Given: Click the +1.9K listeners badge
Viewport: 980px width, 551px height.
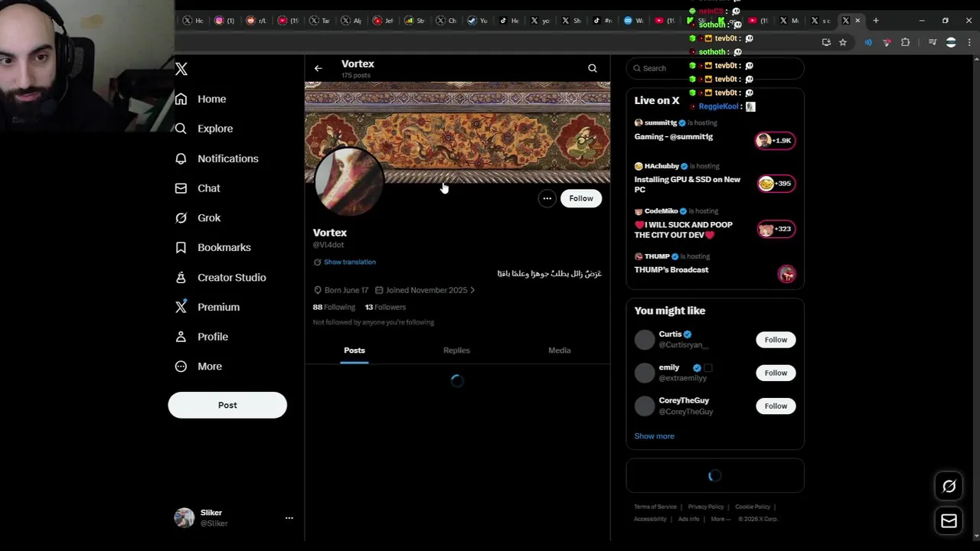Looking at the screenshot, I should pyautogui.click(x=776, y=140).
